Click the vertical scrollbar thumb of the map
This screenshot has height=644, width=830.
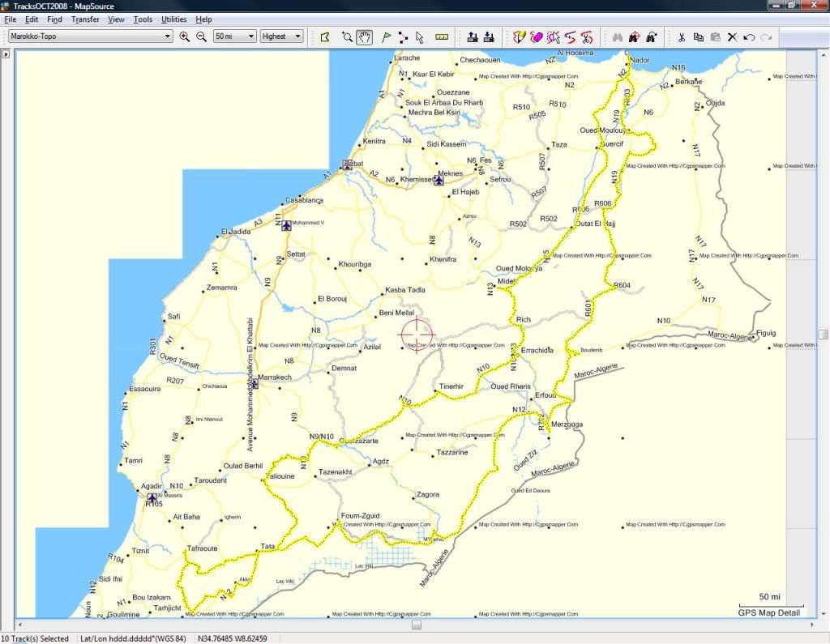[824, 335]
